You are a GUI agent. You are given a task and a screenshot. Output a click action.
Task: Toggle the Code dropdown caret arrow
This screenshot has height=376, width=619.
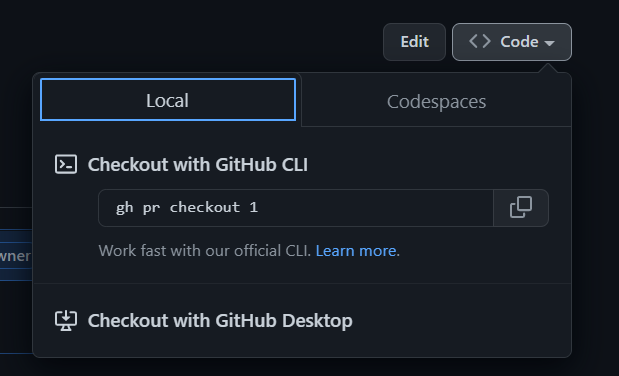tap(549, 43)
